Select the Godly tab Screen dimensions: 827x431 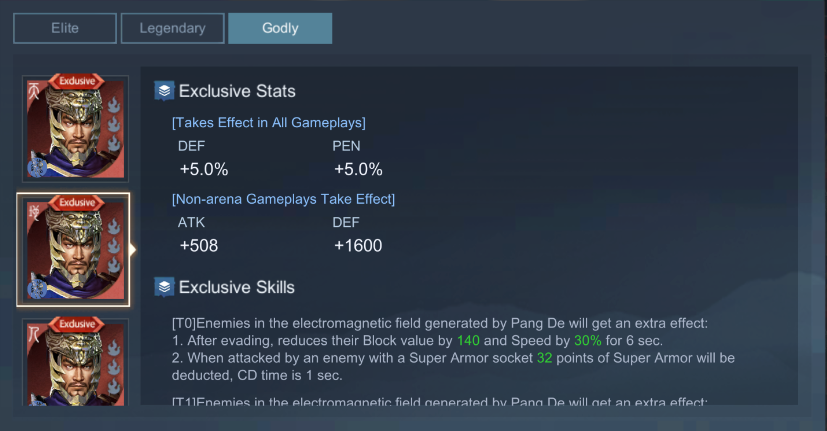pyautogui.click(x=280, y=28)
